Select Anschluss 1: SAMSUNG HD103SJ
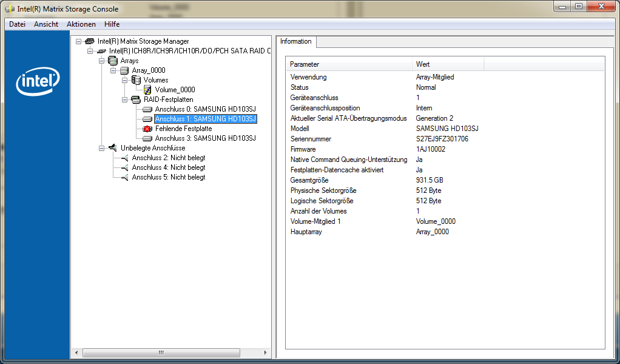Image resolution: width=620 pixels, height=364 pixels. 206,119
